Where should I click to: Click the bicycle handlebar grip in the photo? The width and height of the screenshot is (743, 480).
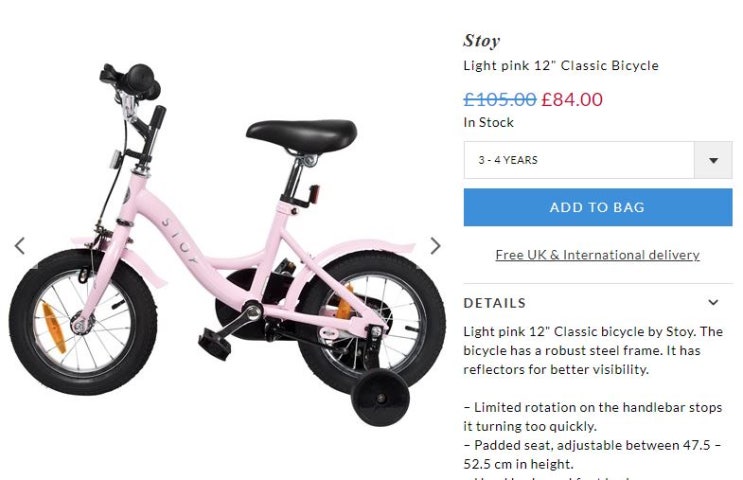point(137,78)
